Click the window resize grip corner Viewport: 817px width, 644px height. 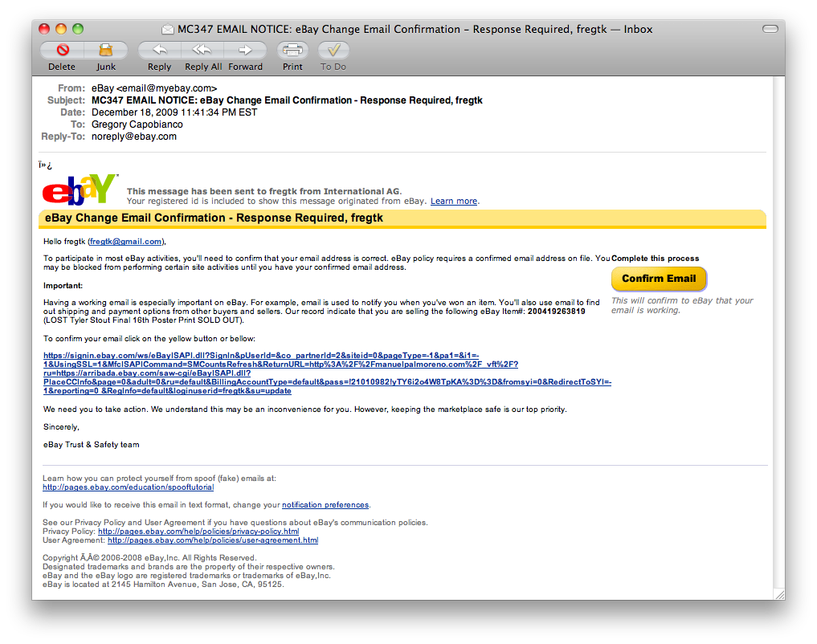click(779, 594)
